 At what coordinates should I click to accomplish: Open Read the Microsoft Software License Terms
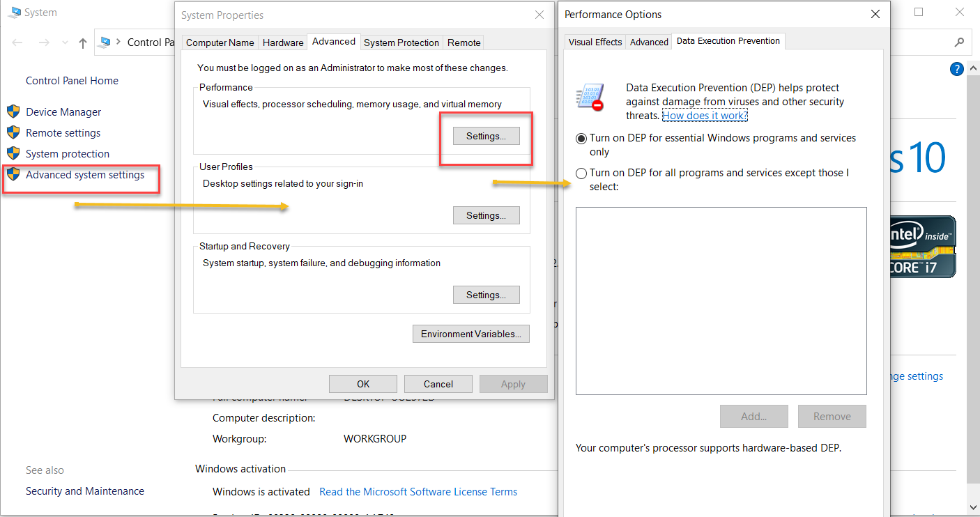click(x=418, y=492)
